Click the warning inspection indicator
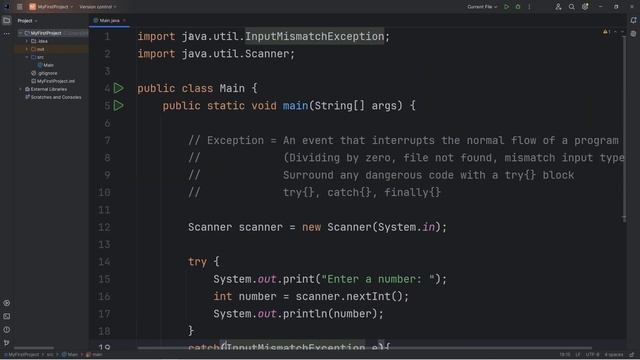This screenshot has height=360, width=640. [607, 32]
